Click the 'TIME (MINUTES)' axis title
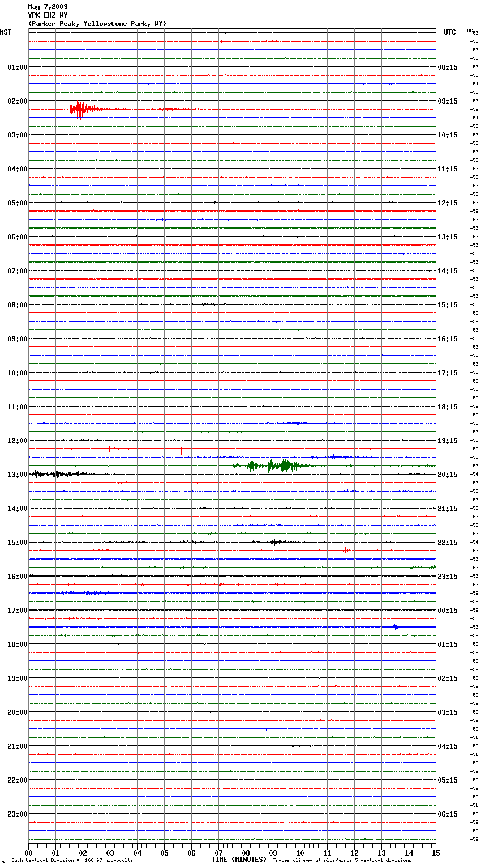 [x=239, y=860]
